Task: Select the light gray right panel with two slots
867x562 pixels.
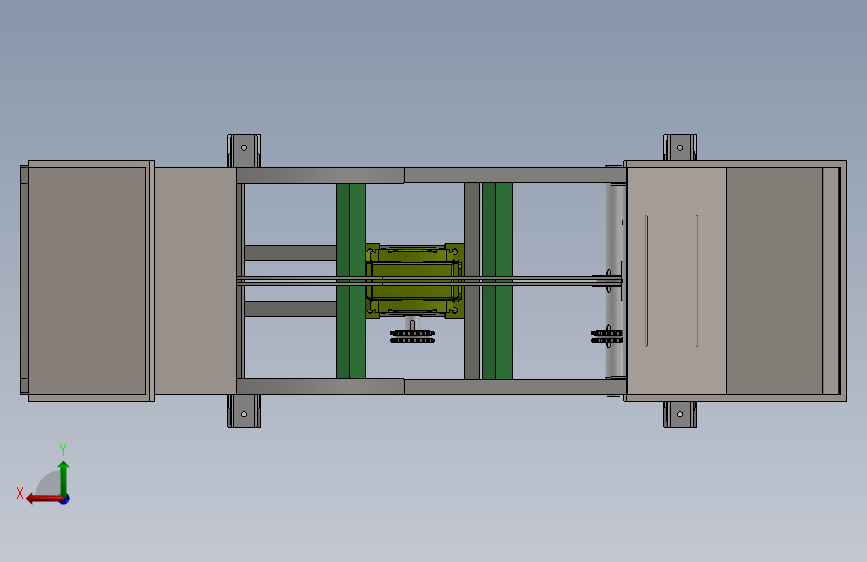Action: click(676, 281)
